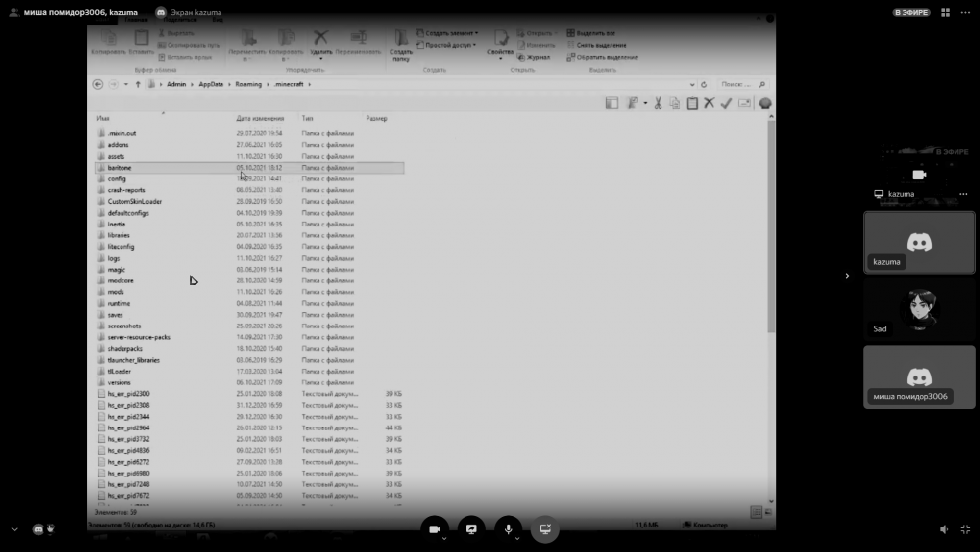Open the microphone options chevron below the mic button
Screen dimensions: 980x552
point(517,538)
